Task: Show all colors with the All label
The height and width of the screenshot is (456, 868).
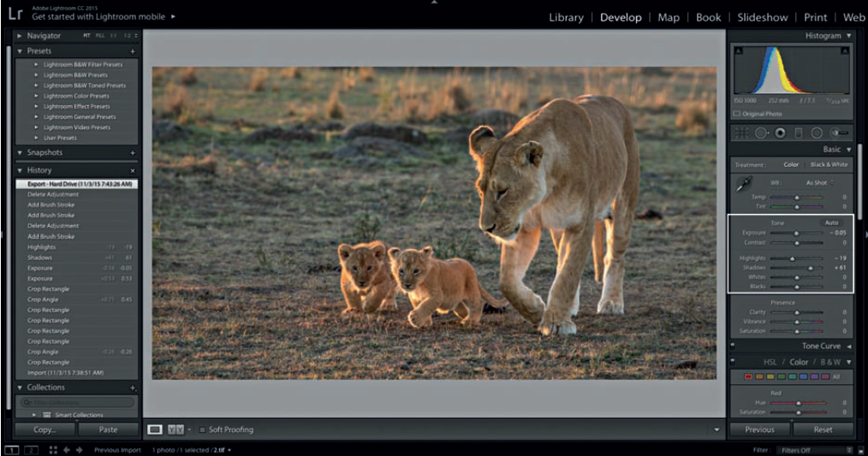Action: pos(835,377)
